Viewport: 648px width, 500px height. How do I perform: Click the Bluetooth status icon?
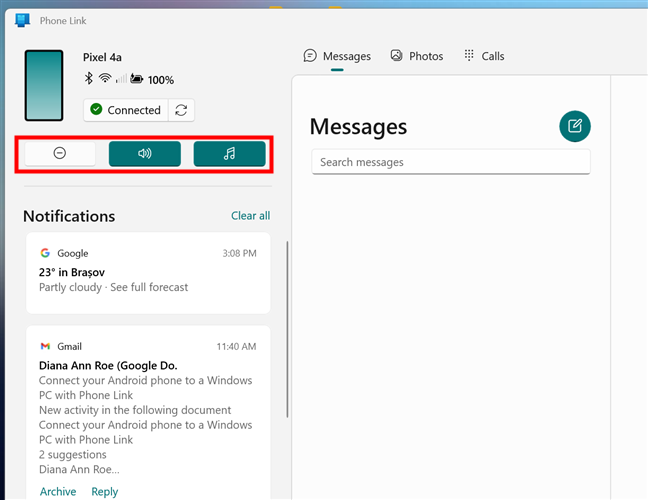pos(88,78)
